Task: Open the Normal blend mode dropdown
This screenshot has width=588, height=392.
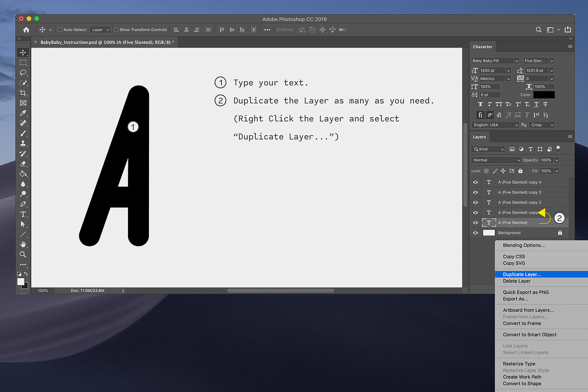Action: (x=496, y=160)
